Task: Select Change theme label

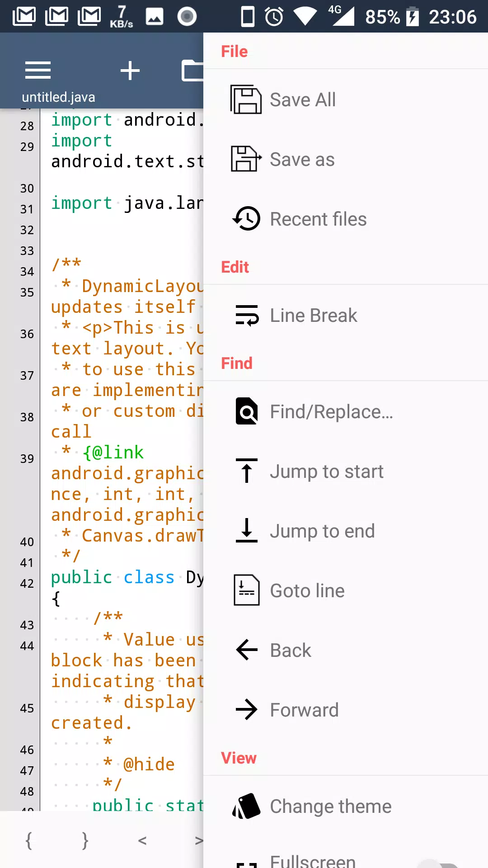Action: click(x=331, y=806)
